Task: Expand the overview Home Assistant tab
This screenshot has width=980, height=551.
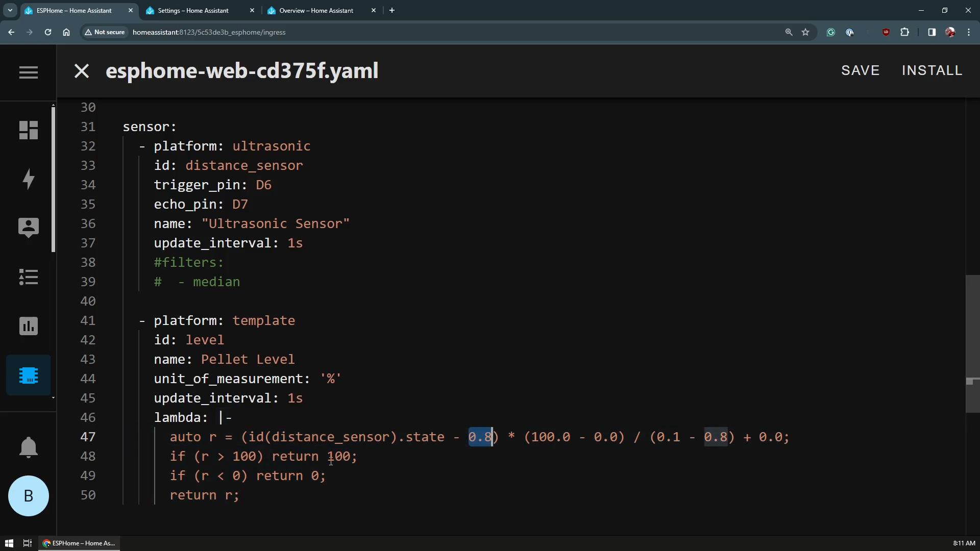Action: 316,10
